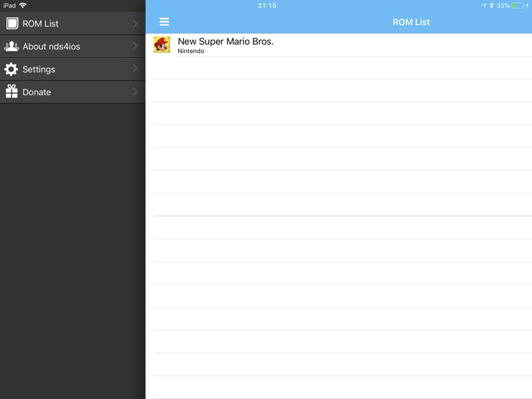The height and width of the screenshot is (399, 532).
Task: Open the ROM List menu label
Action: click(41, 24)
